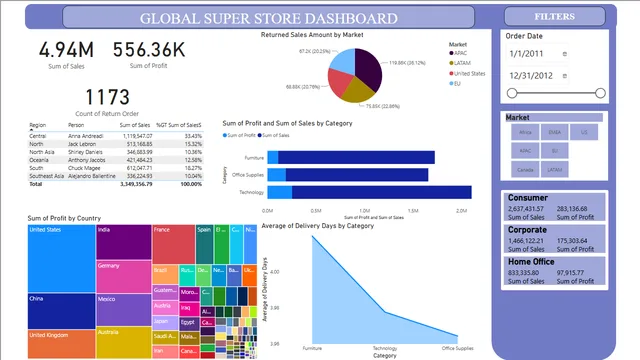This screenshot has width=640, height=360.
Task: Select the Home Office segment card
Action: click(x=554, y=271)
